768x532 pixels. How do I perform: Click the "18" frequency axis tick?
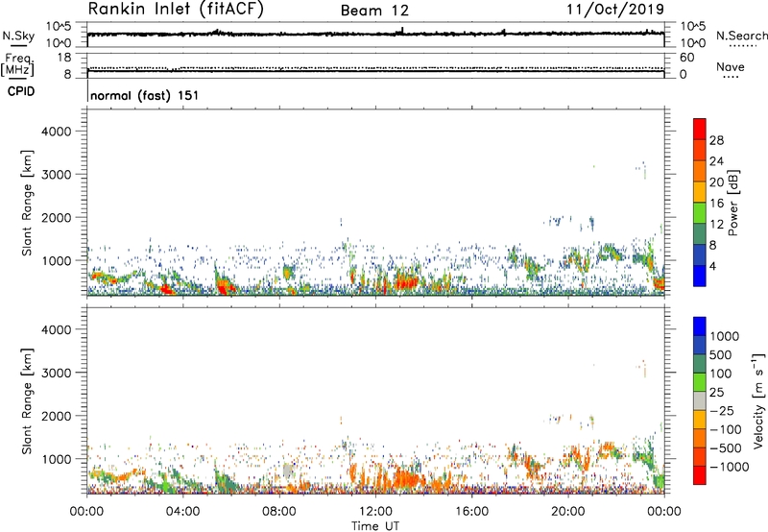tap(64, 58)
